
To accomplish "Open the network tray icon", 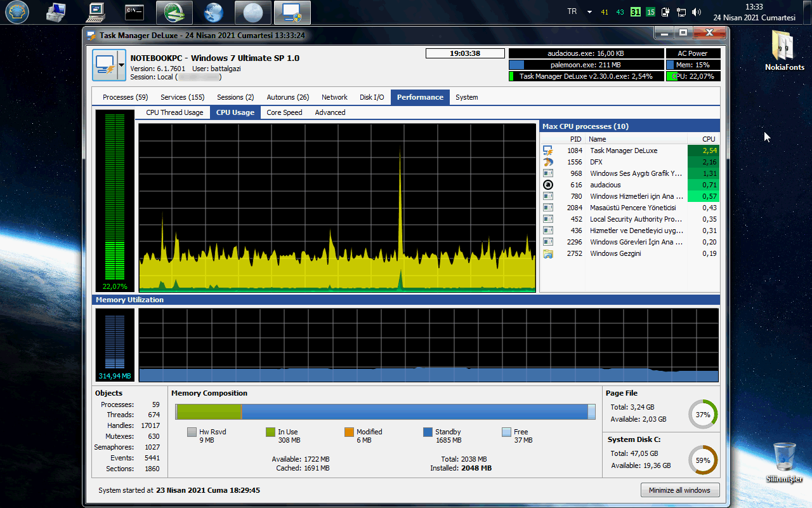I will [681, 12].
